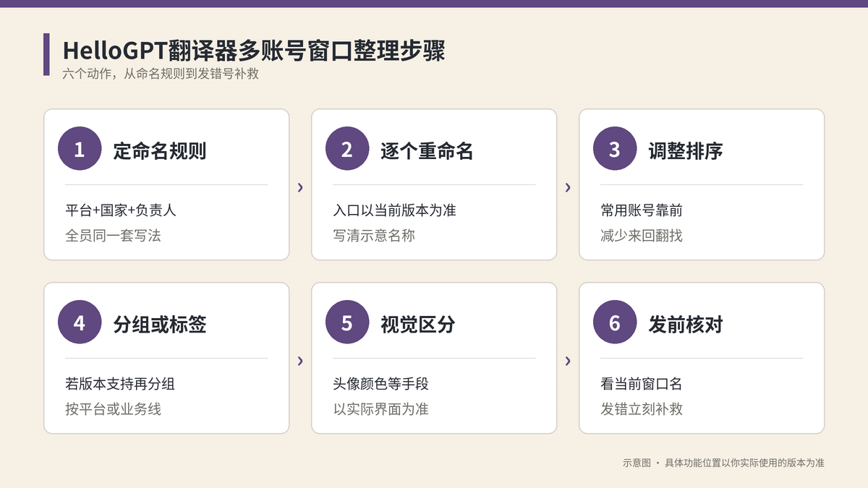Click the line 入口以当前版本为准

395,210
